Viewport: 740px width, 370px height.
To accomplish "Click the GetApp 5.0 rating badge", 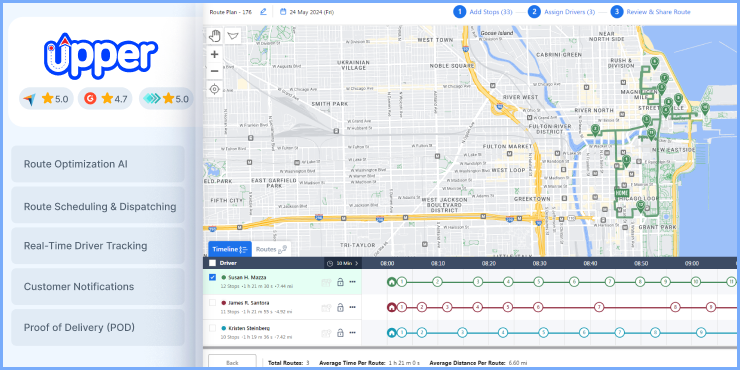I will 167,99.
